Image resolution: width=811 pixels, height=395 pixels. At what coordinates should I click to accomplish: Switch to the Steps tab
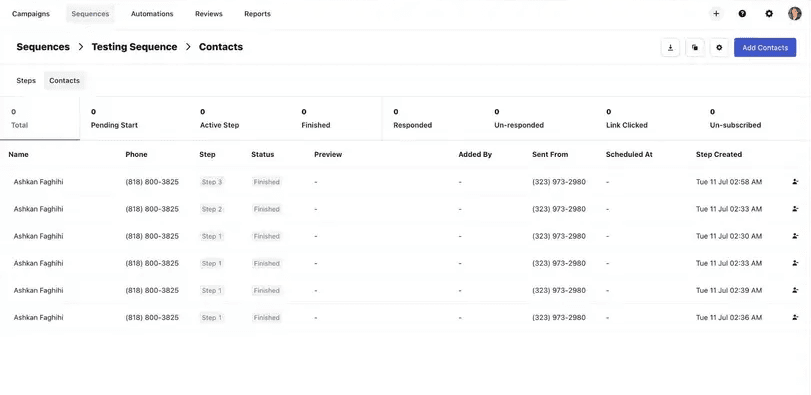click(26, 81)
